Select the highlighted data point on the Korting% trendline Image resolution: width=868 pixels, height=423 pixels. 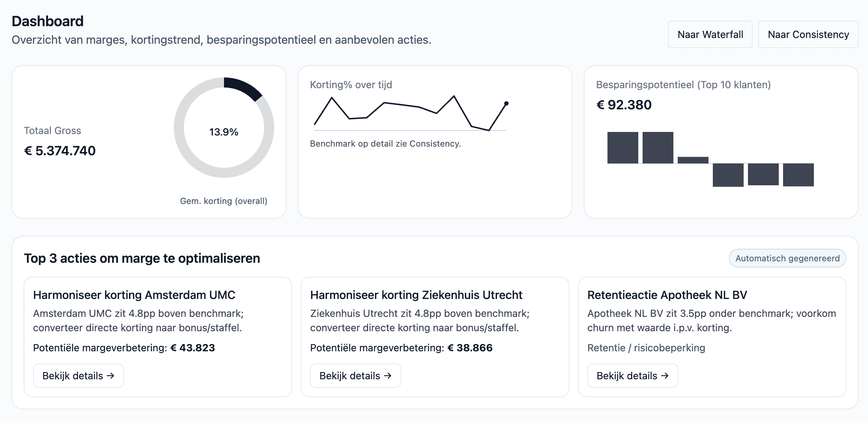[507, 103]
